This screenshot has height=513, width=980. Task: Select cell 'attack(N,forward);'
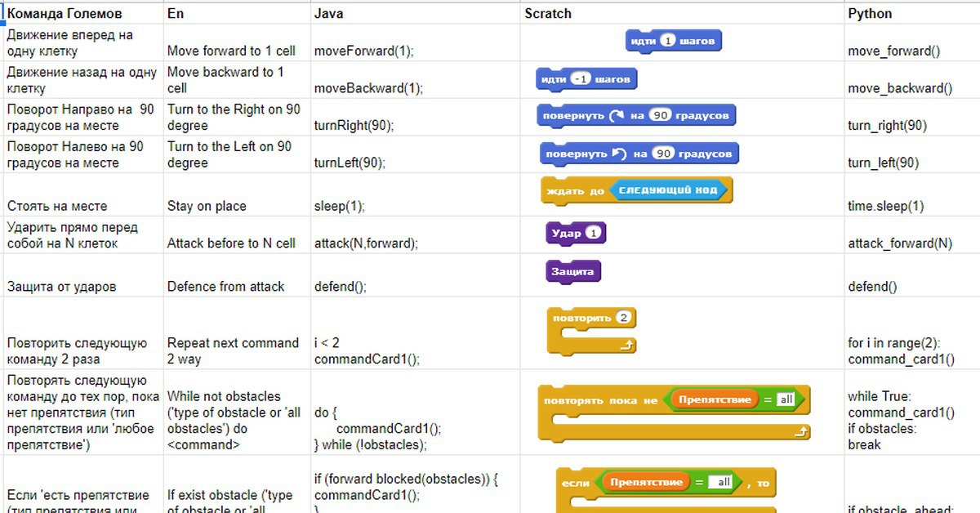click(x=415, y=234)
